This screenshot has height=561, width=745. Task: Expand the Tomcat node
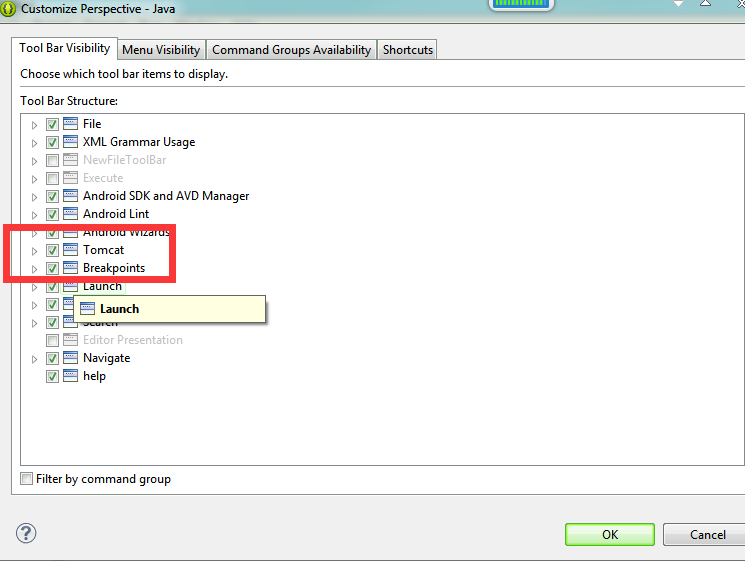[x=34, y=251]
